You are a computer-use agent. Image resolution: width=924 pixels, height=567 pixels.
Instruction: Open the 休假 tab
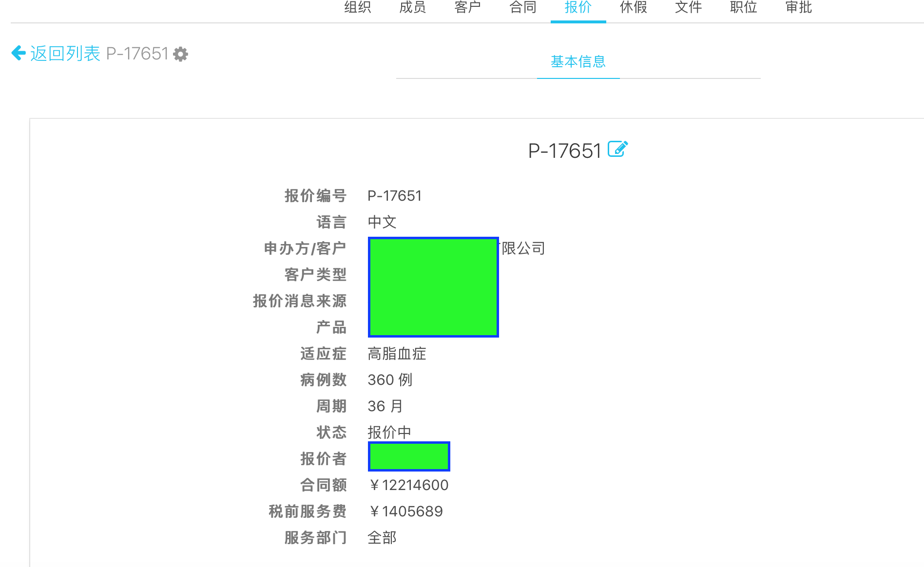tap(633, 7)
